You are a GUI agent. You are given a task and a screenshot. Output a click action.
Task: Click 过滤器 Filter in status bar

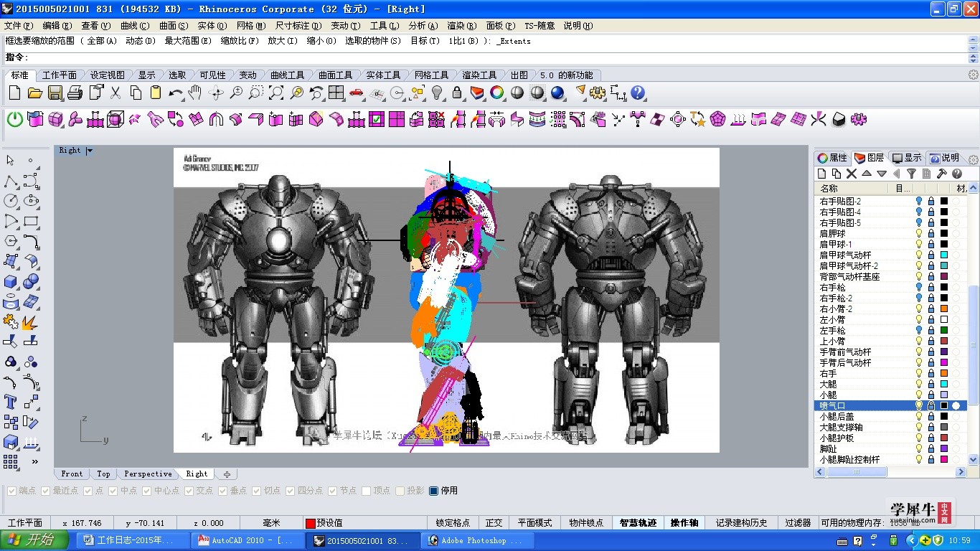pos(798,523)
